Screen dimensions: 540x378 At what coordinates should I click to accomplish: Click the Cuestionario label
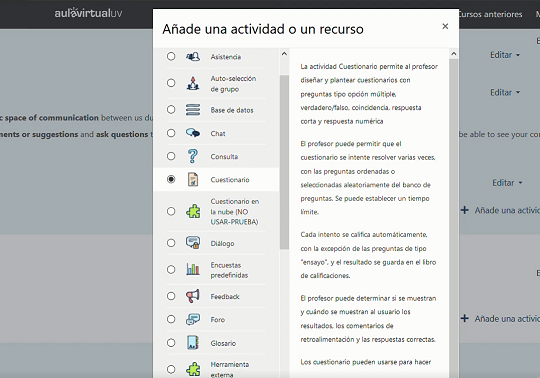[230, 180]
